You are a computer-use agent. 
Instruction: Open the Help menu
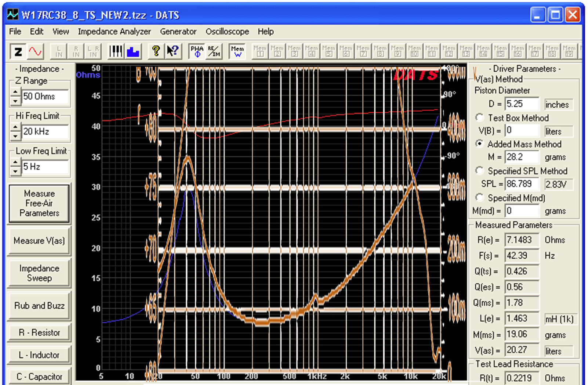[266, 32]
